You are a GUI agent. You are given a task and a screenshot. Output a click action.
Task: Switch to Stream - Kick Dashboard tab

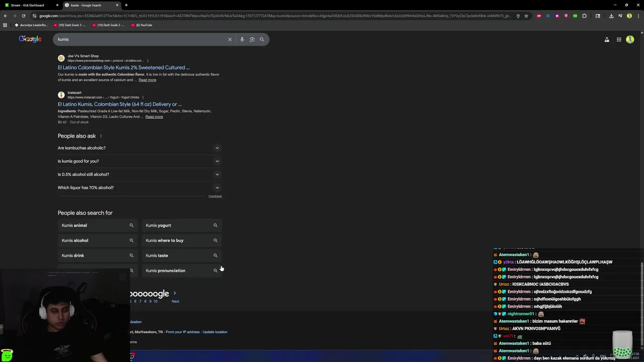point(30,5)
